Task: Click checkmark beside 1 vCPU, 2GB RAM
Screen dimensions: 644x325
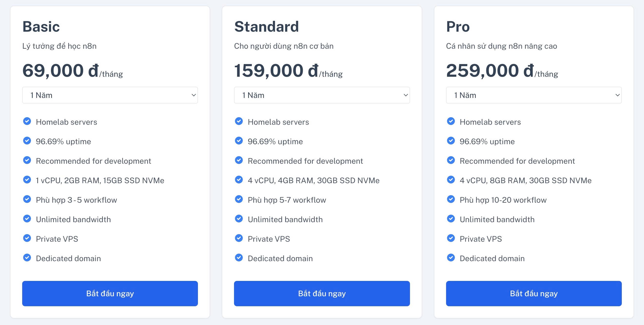Action: tap(27, 180)
